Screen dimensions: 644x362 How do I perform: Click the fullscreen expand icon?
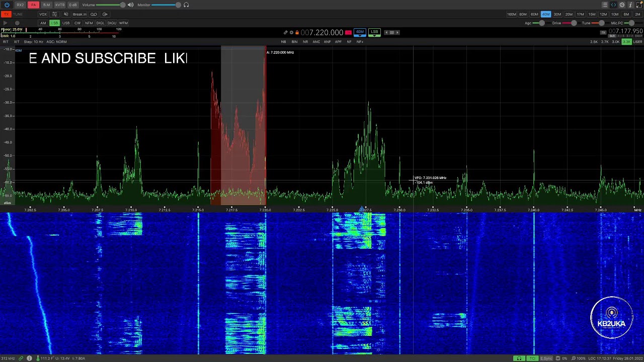[638, 5]
